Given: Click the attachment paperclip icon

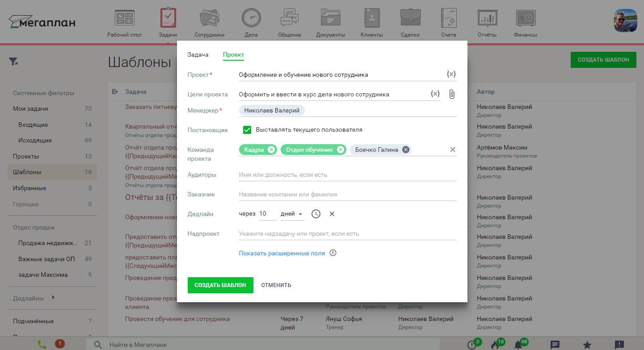Looking at the screenshot, I should (x=452, y=94).
